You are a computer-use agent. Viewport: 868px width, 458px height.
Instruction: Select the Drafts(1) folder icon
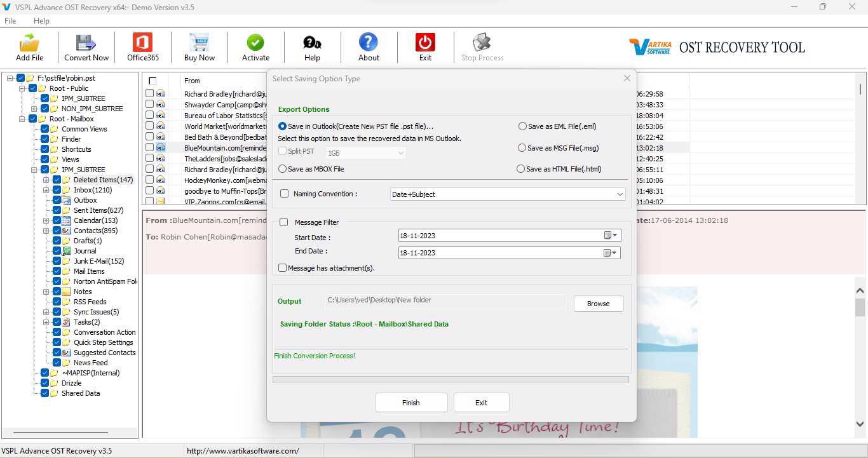pos(66,241)
